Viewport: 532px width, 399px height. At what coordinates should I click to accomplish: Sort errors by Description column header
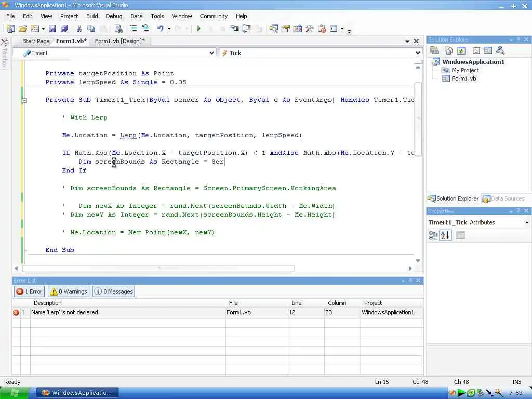[128, 303]
